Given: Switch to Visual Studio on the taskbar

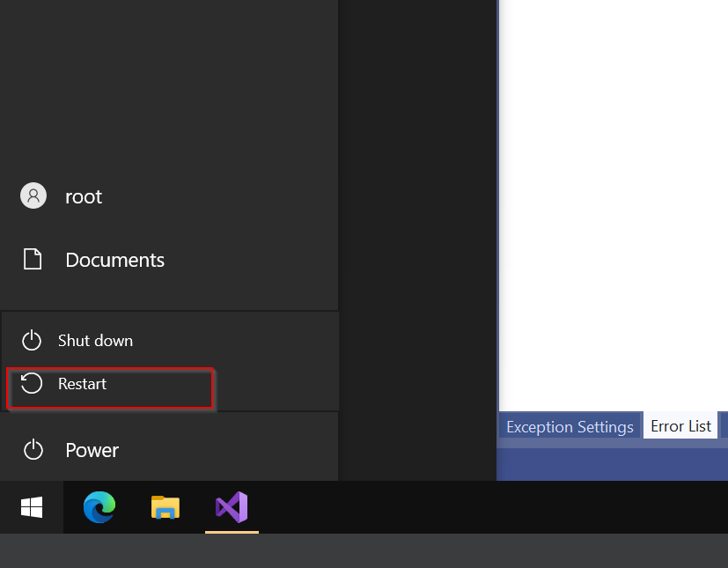Looking at the screenshot, I should pos(232,507).
